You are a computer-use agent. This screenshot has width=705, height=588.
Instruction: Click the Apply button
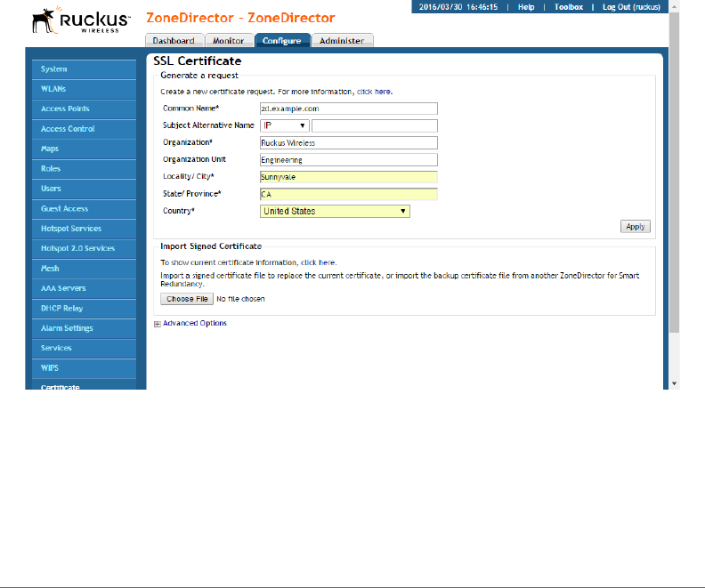tap(636, 227)
